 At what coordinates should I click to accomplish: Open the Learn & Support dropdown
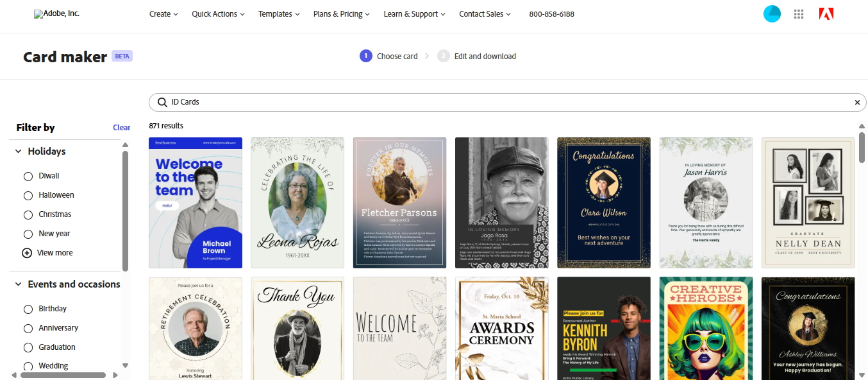coord(415,14)
